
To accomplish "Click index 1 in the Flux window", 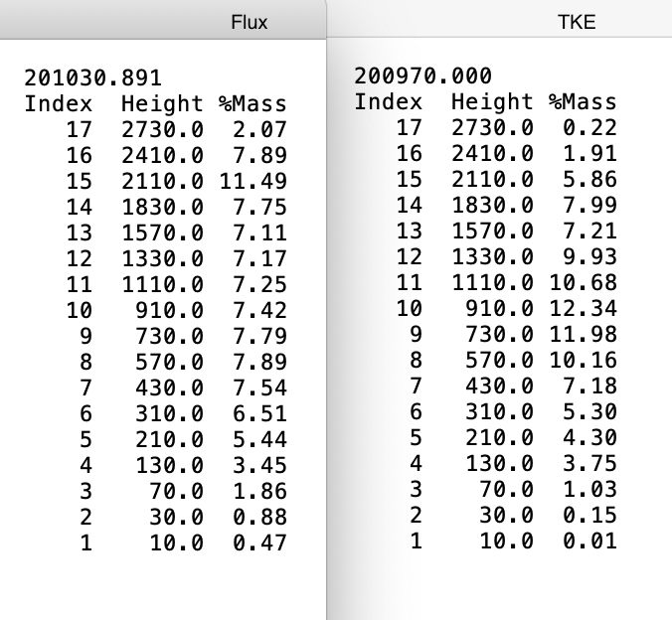I will click(x=85, y=543).
